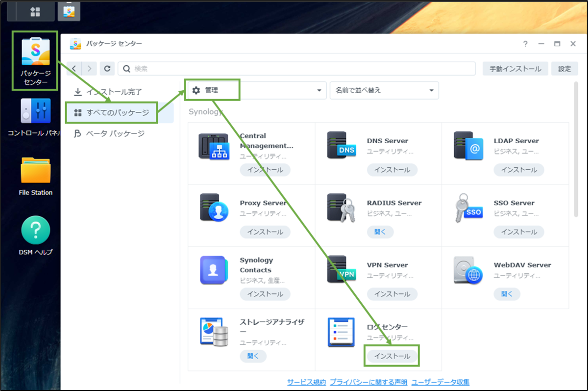This screenshot has height=391, width=588.
Task: Go forward with the right arrow
Action: [89, 69]
